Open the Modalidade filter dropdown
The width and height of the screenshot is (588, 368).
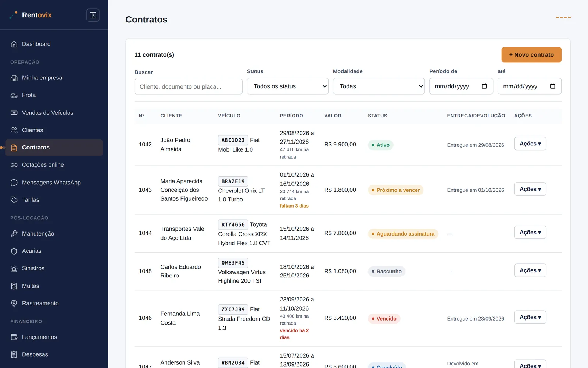(x=379, y=86)
